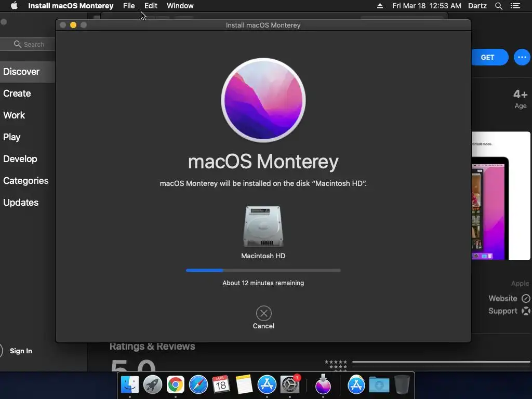Click the five-star rating bar
This screenshot has width=532, height=399.
click(441, 362)
